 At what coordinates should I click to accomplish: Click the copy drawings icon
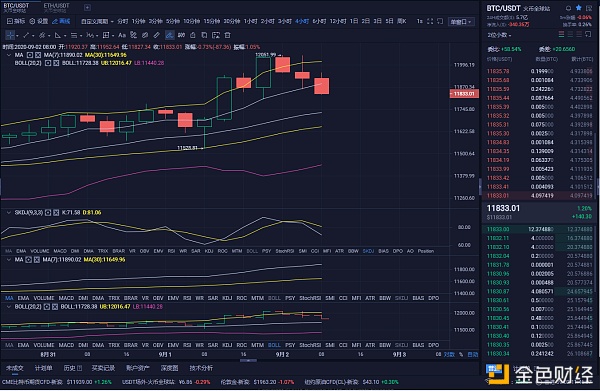204,35
